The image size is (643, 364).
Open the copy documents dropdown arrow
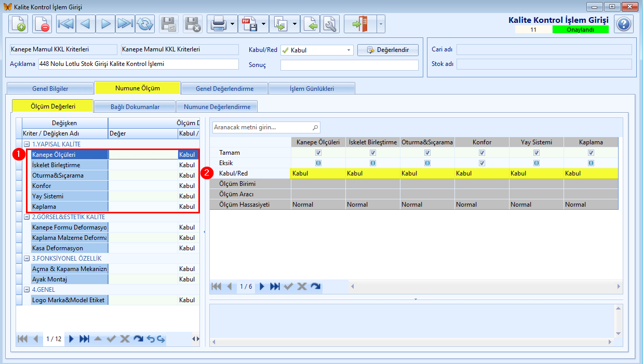click(295, 24)
